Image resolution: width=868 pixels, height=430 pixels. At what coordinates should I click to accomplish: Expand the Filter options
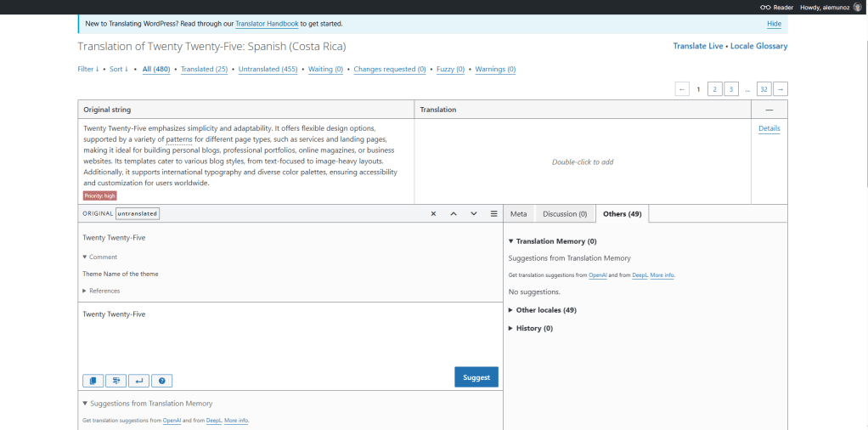[x=88, y=70]
